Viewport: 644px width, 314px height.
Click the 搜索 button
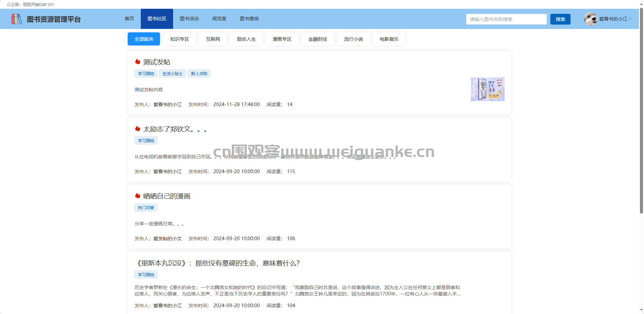[560, 19]
